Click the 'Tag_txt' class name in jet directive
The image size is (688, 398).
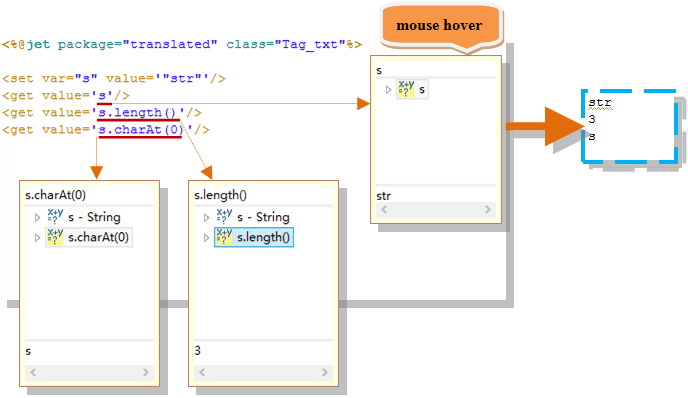pyautogui.click(x=310, y=44)
